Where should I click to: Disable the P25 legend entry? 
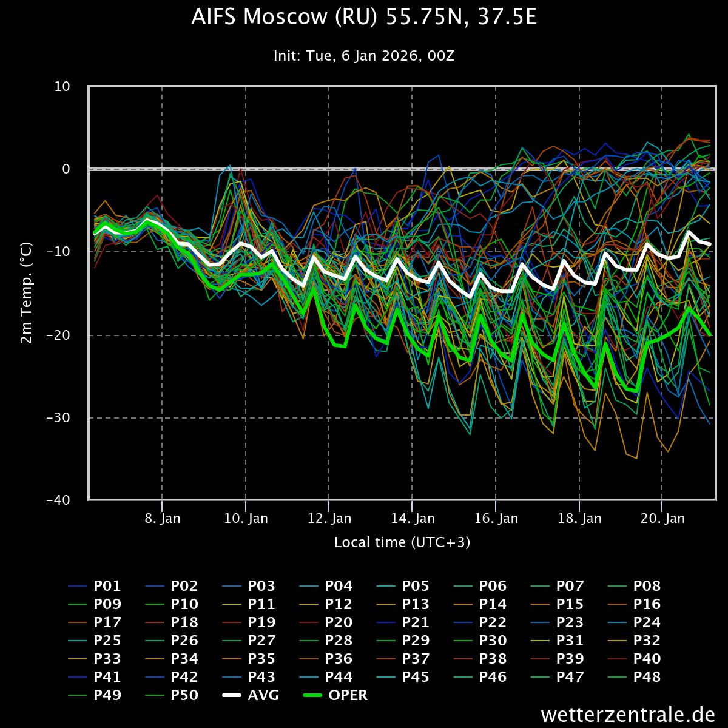tap(107, 641)
